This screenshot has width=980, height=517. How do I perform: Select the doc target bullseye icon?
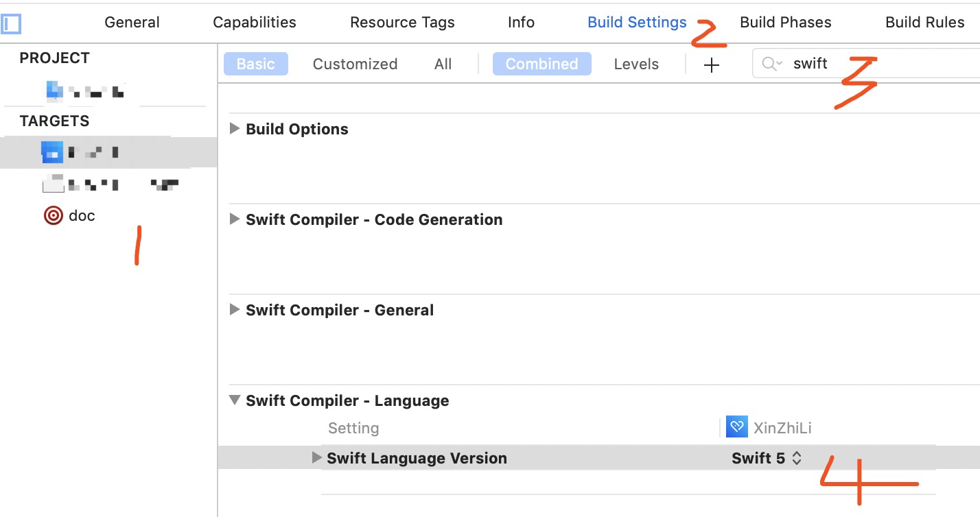[x=53, y=216]
